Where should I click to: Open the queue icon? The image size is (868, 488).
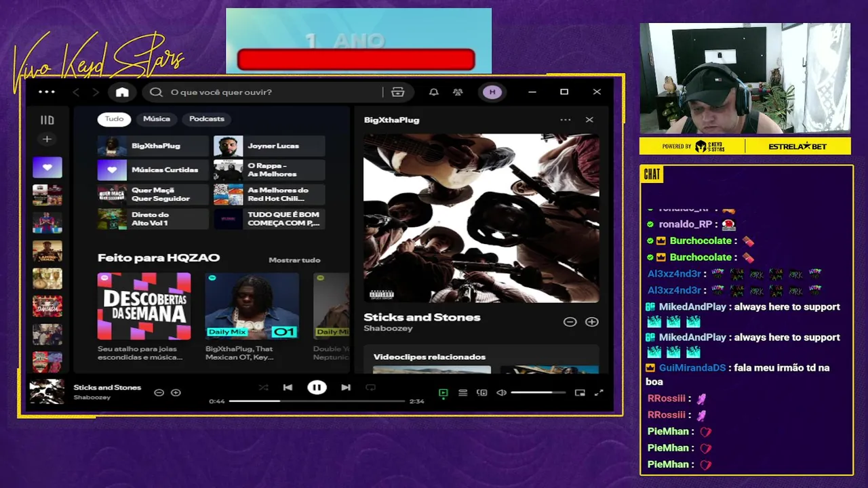pyautogui.click(x=462, y=392)
